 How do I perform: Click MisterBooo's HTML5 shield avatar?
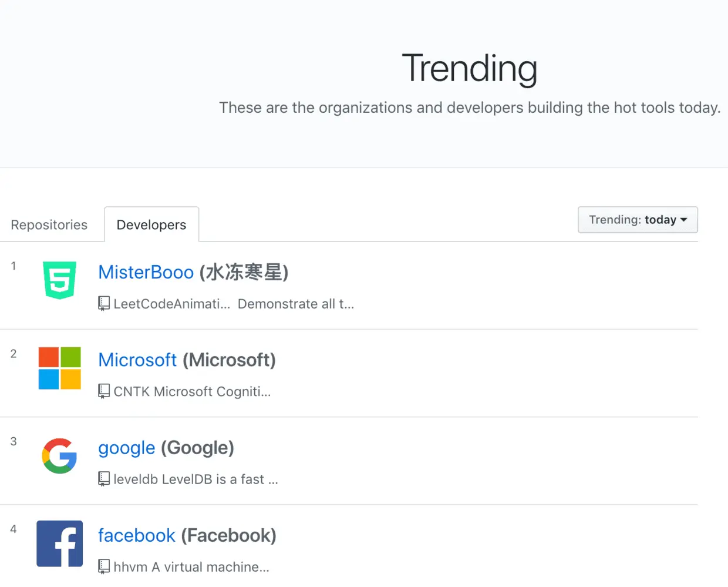click(x=59, y=280)
